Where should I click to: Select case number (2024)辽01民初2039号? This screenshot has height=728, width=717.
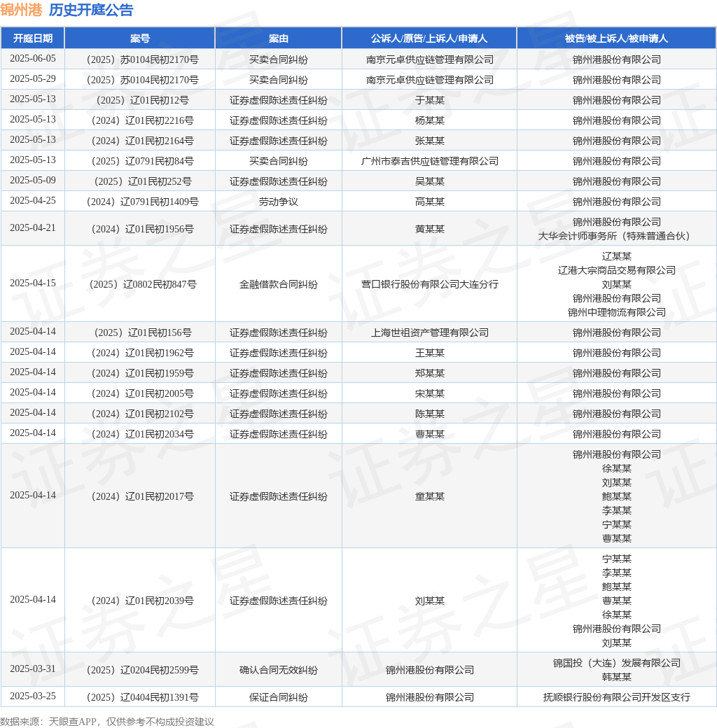click(140, 601)
